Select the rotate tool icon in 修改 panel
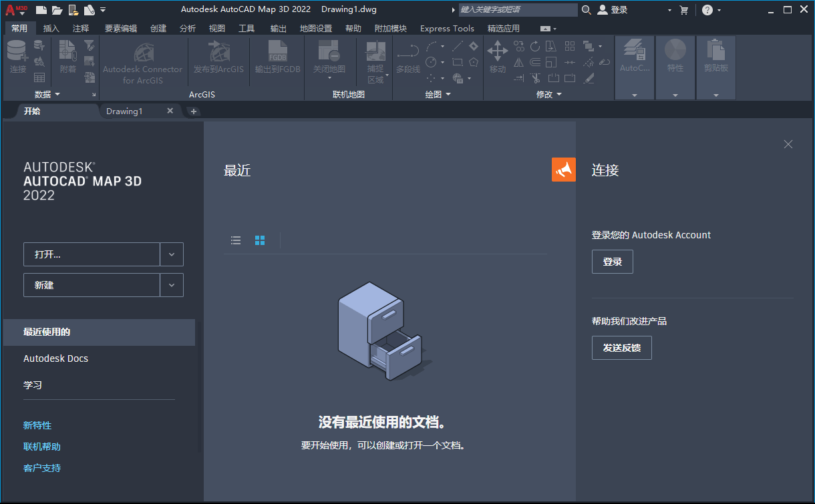The height and width of the screenshot is (504, 815). [x=535, y=46]
